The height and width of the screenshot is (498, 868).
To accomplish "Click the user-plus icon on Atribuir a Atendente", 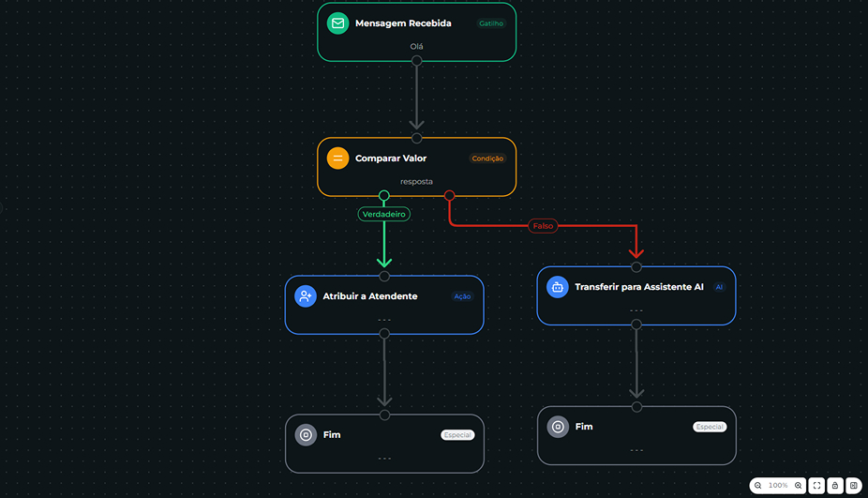I will pos(306,296).
